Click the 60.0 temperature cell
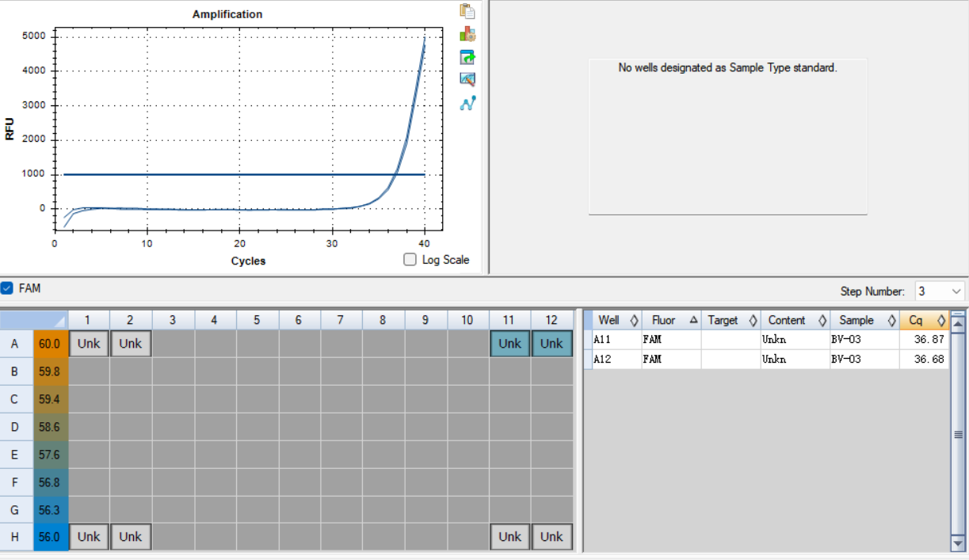 (50, 344)
